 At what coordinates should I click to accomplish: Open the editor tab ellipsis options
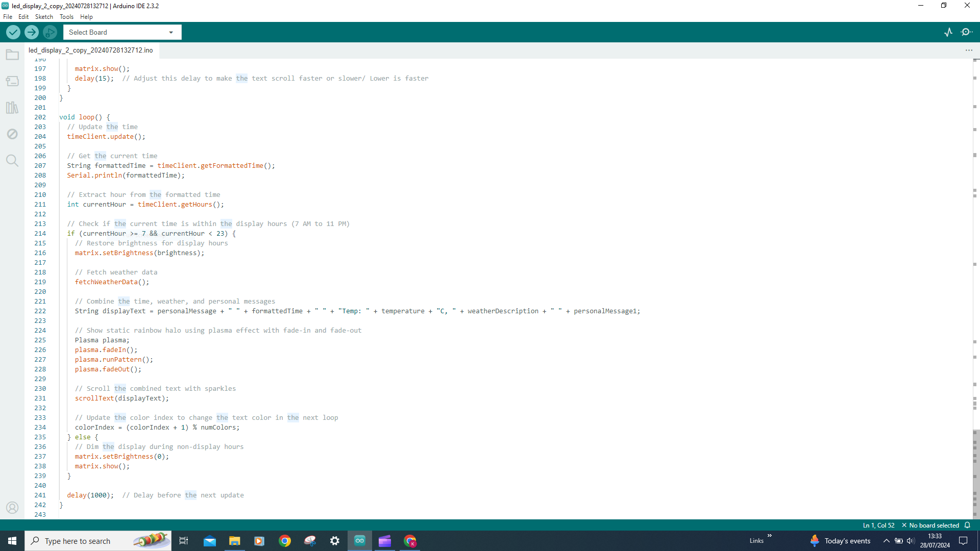(x=969, y=50)
